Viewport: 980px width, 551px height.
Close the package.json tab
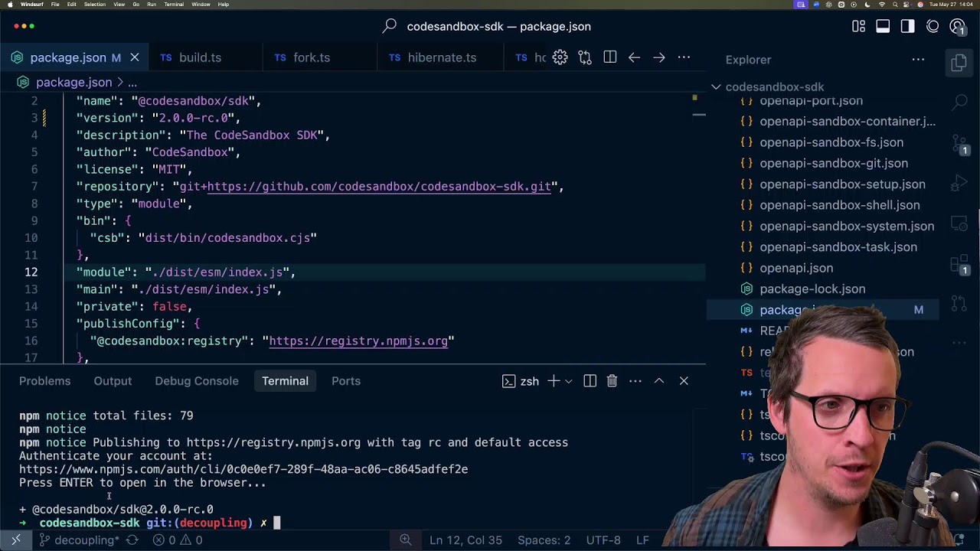click(135, 57)
